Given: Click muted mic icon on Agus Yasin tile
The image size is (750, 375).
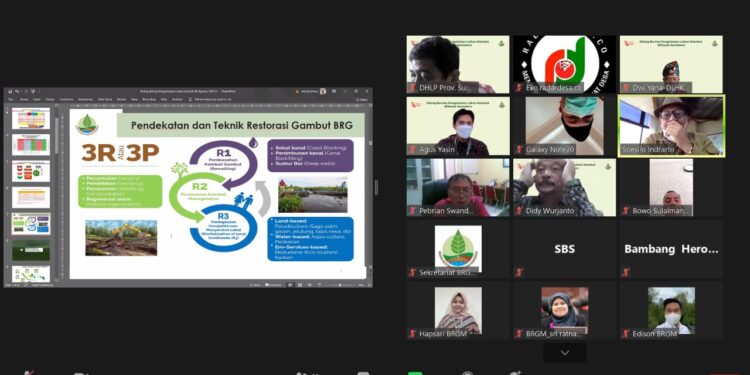Looking at the screenshot, I should pyautogui.click(x=412, y=149).
